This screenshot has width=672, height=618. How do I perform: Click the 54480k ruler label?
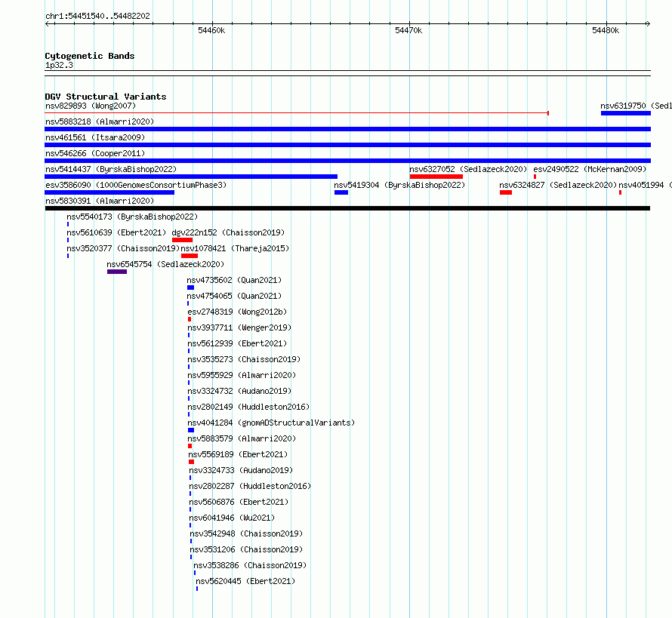tap(606, 30)
